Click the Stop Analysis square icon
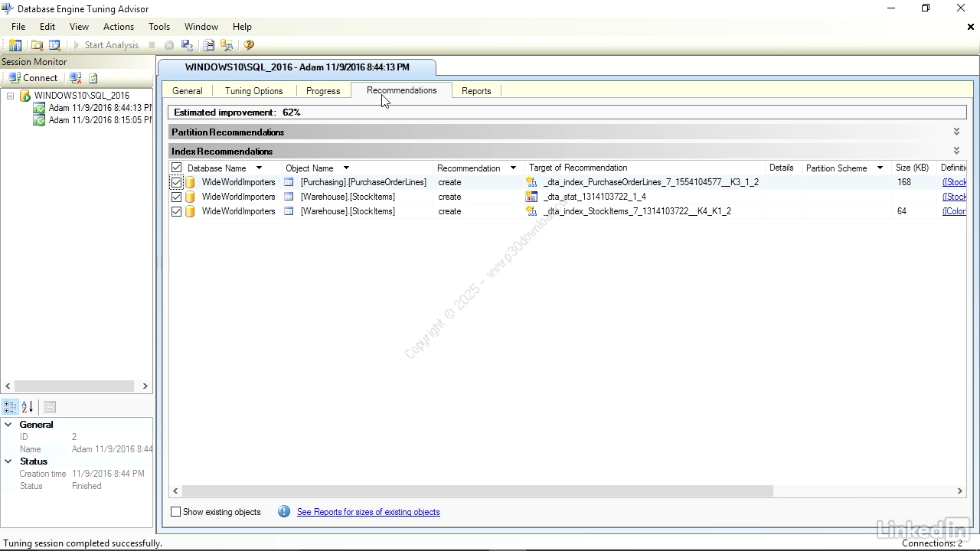Screen dimensions: 980x551 pos(152,45)
